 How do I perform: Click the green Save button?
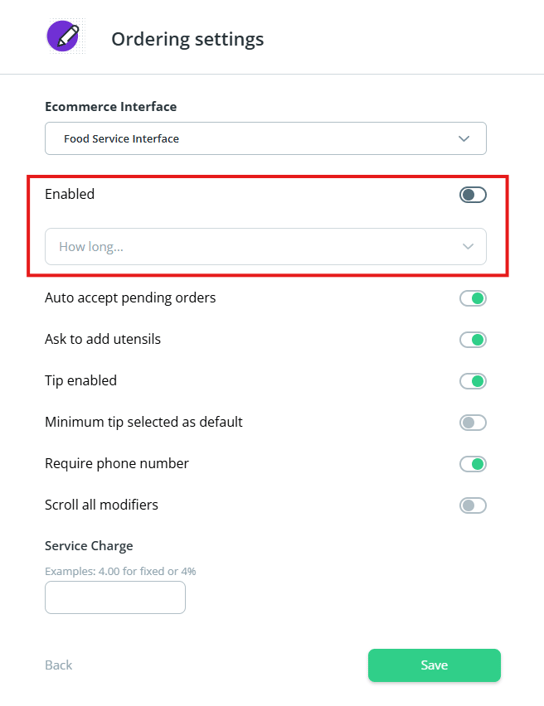434,665
